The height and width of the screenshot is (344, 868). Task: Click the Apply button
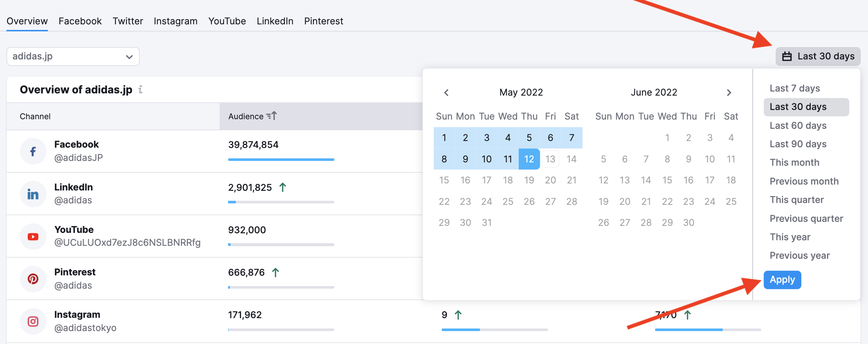click(x=782, y=280)
